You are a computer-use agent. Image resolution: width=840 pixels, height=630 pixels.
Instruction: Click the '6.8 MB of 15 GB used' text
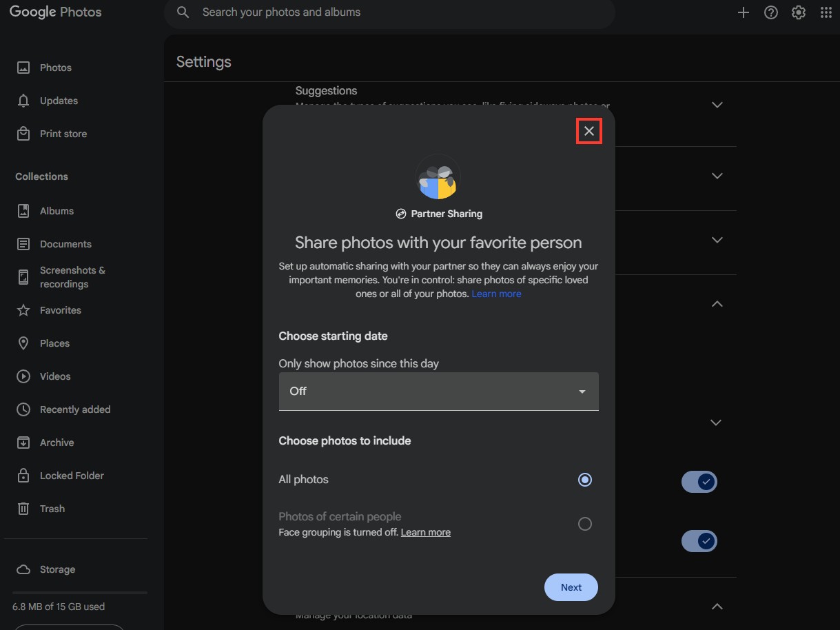[59, 607]
